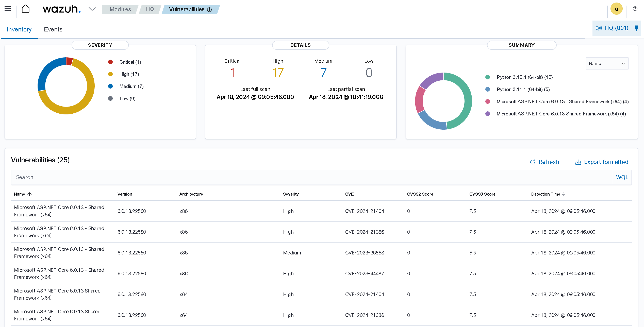Image resolution: width=644 pixels, height=327 pixels.
Task: Open the hamburger navigation menu
Action: click(x=8, y=9)
